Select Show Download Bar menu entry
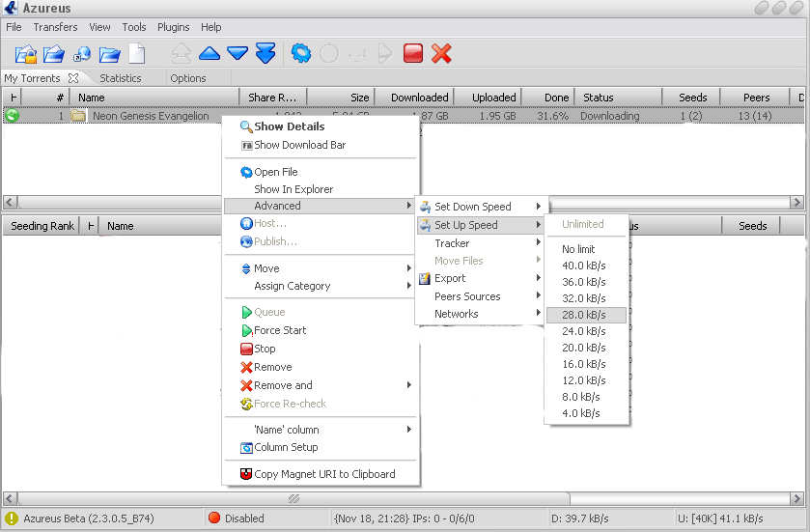The width and height of the screenshot is (810, 532). [x=321, y=145]
